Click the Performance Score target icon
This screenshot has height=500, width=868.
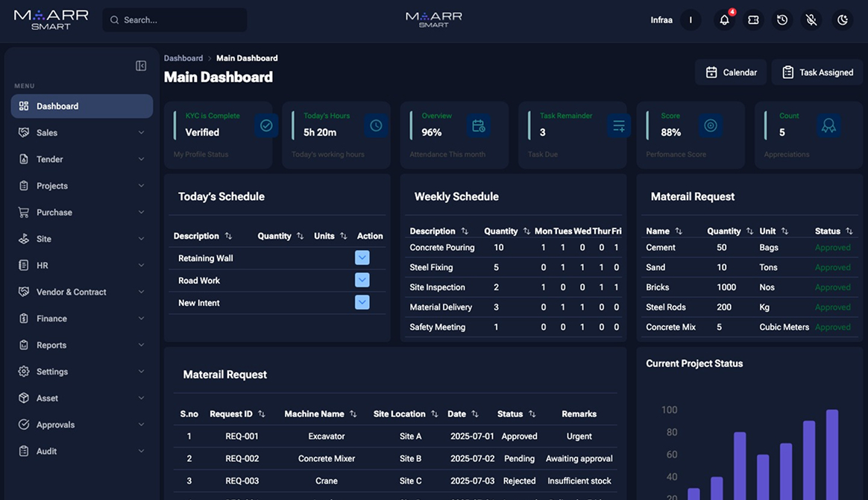pos(710,125)
